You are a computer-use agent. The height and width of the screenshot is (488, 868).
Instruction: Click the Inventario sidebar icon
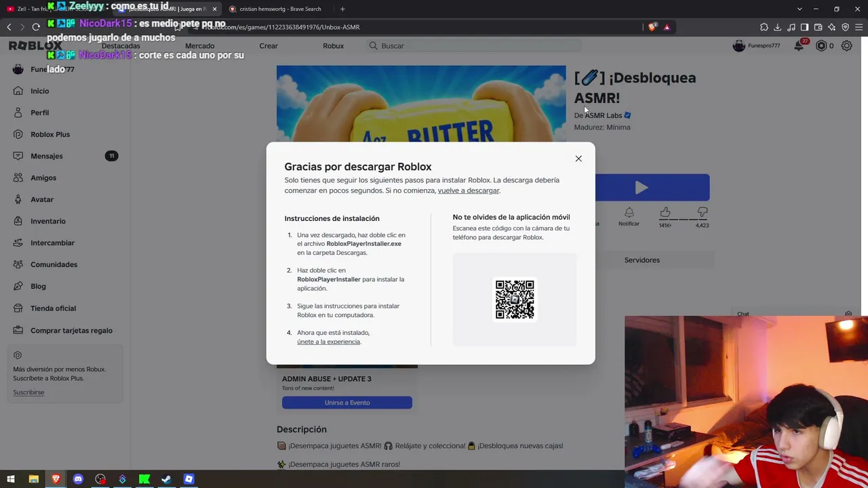coord(18,221)
